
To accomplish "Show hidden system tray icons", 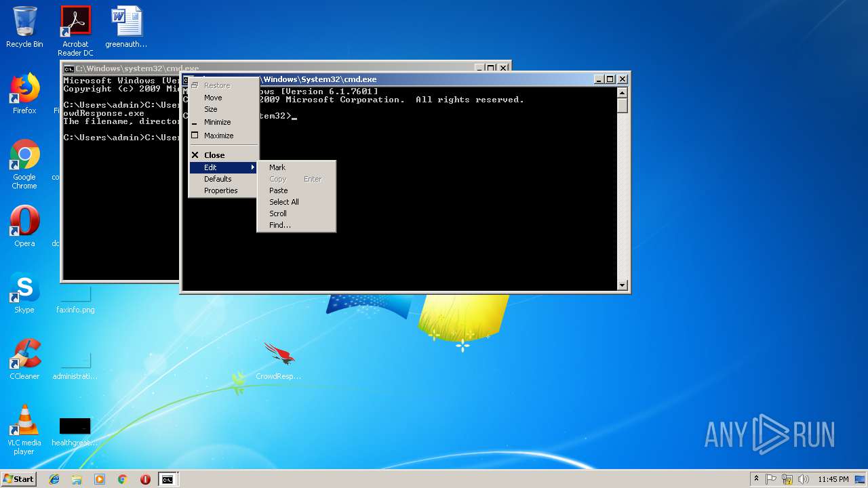I will (756, 479).
